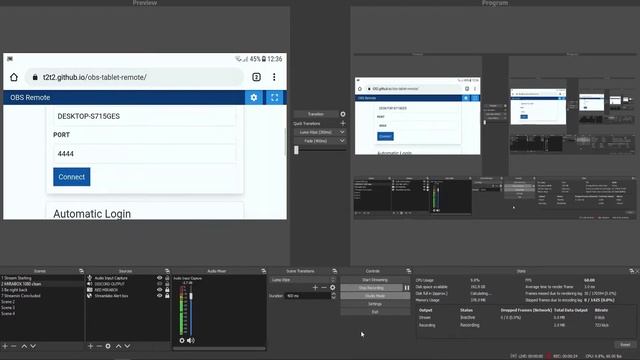Pop out the Controls dock
640x360 pixels.
coord(409,271)
